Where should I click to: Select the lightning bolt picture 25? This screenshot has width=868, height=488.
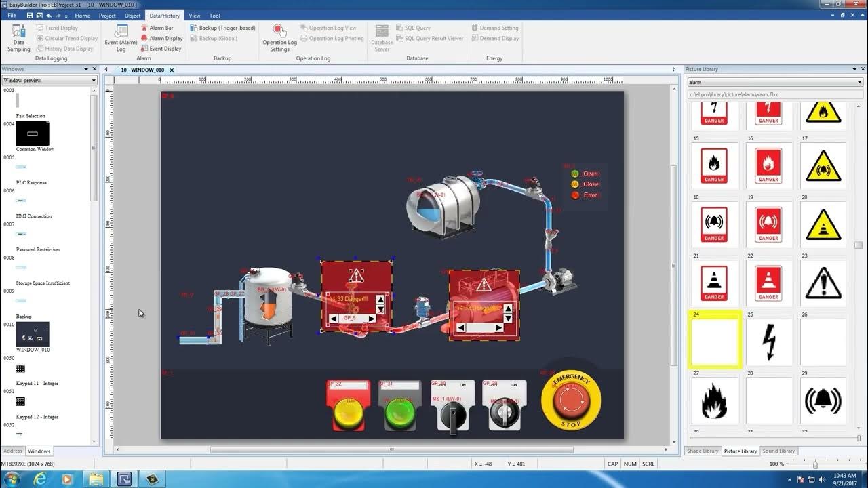(x=769, y=342)
